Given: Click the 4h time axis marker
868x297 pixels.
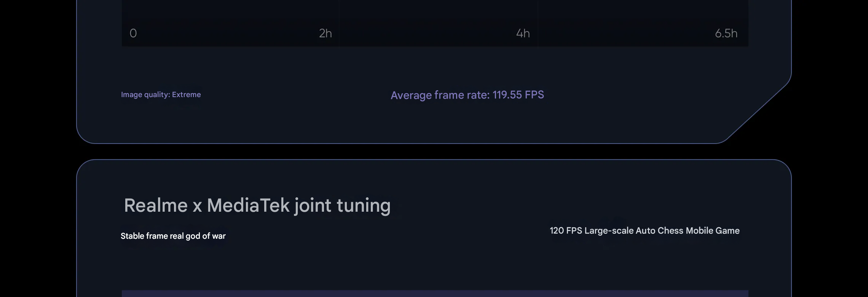Looking at the screenshot, I should [x=523, y=34].
